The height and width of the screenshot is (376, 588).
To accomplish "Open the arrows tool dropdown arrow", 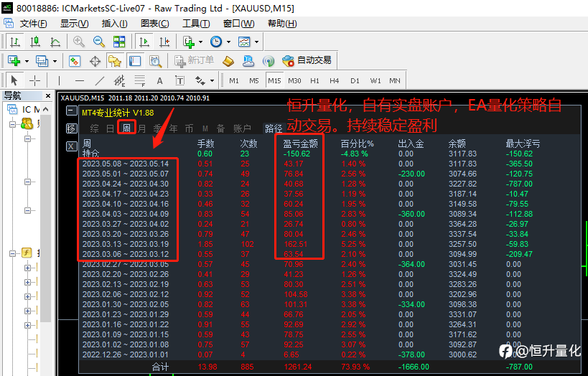I will (x=212, y=80).
